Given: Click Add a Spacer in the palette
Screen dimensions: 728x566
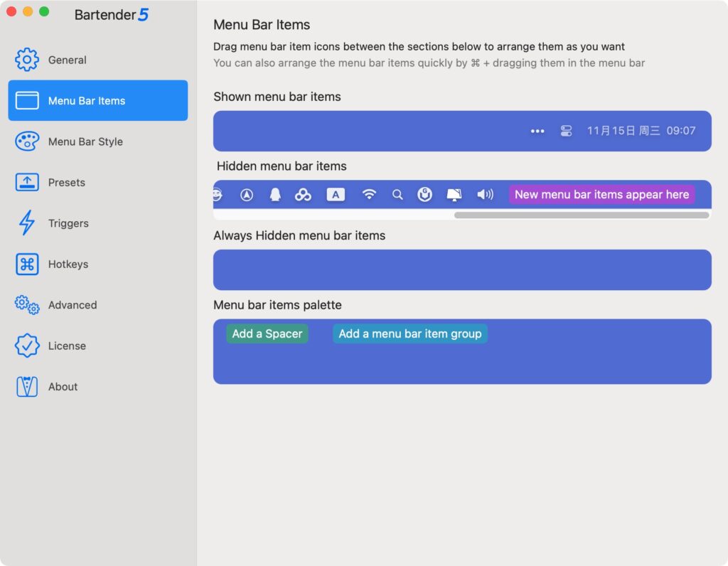Looking at the screenshot, I should (267, 333).
